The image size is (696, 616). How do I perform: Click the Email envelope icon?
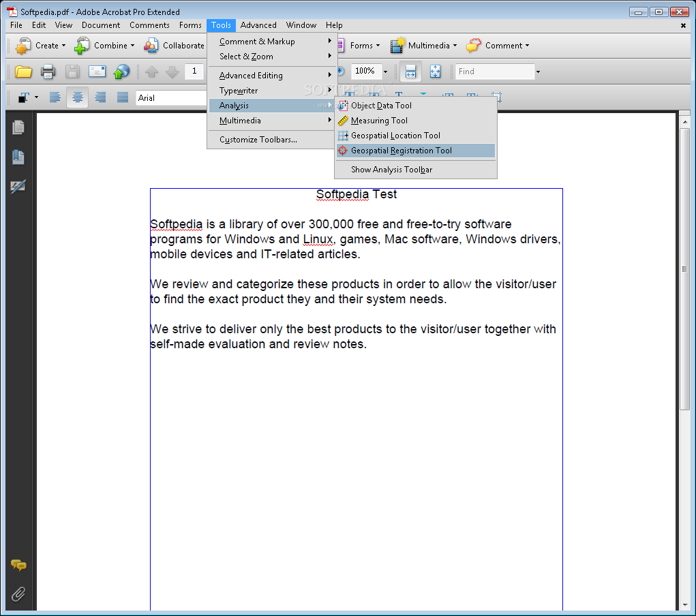pos(97,72)
